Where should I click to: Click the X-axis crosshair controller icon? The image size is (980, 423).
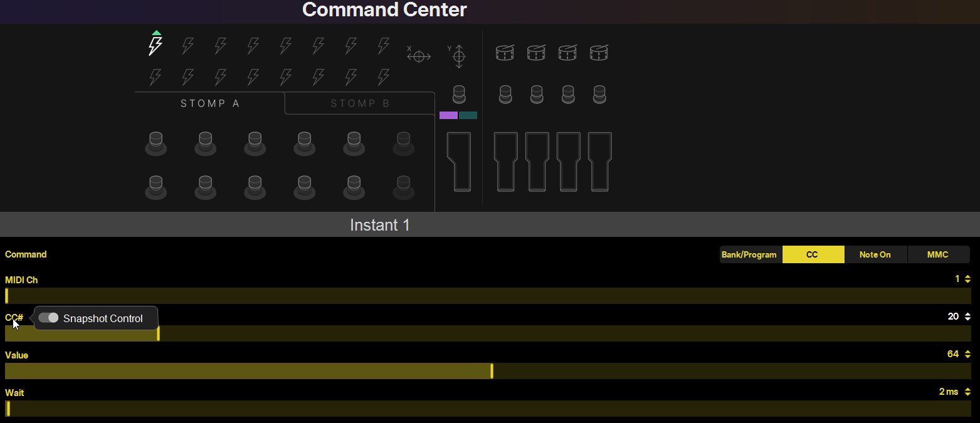[419, 56]
